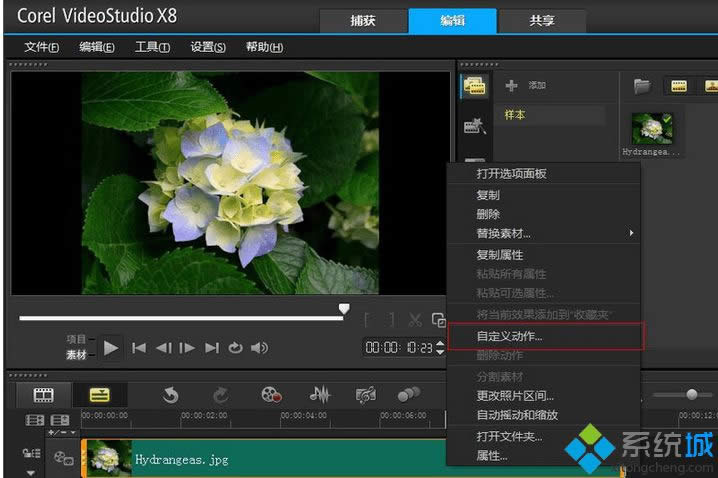Open the system volume speaker icon
The width and height of the screenshot is (718, 478).
pyautogui.click(x=260, y=348)
